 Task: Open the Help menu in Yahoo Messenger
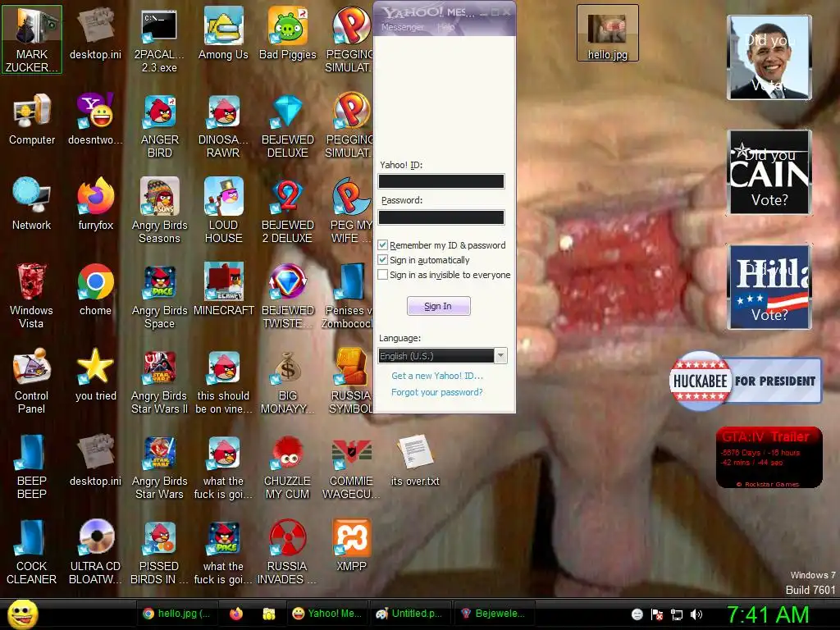445,27
